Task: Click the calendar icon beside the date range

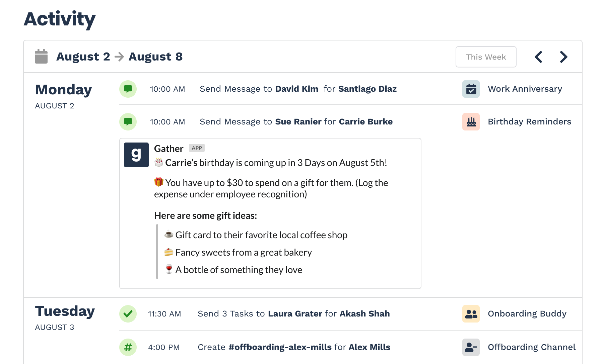Action: [41, 57]
